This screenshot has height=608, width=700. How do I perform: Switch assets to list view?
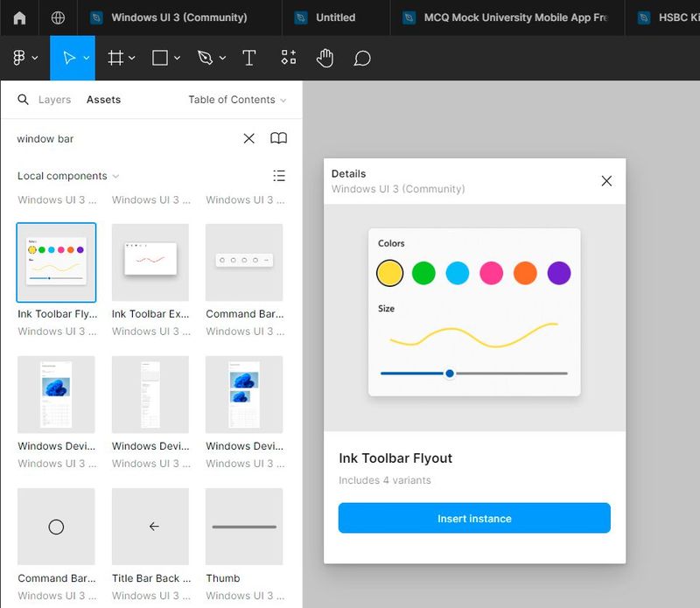click(279, 176)
